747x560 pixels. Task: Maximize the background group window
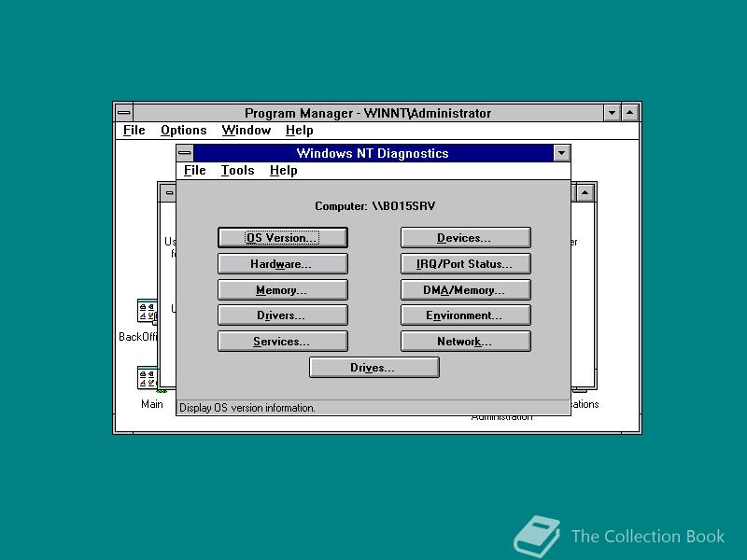coord(585,193)
